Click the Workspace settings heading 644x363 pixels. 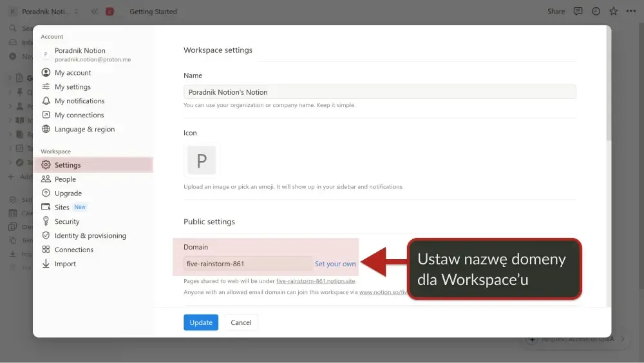pyautogui.click(x=218, y=50)
